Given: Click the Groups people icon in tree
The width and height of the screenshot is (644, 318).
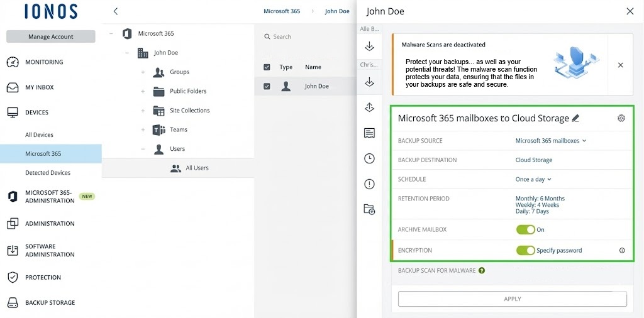Looking at the screenshot, I should point(158,72).
